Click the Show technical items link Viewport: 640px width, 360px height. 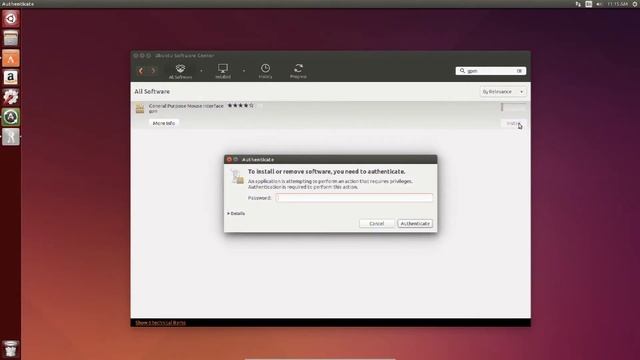point(160,323)
